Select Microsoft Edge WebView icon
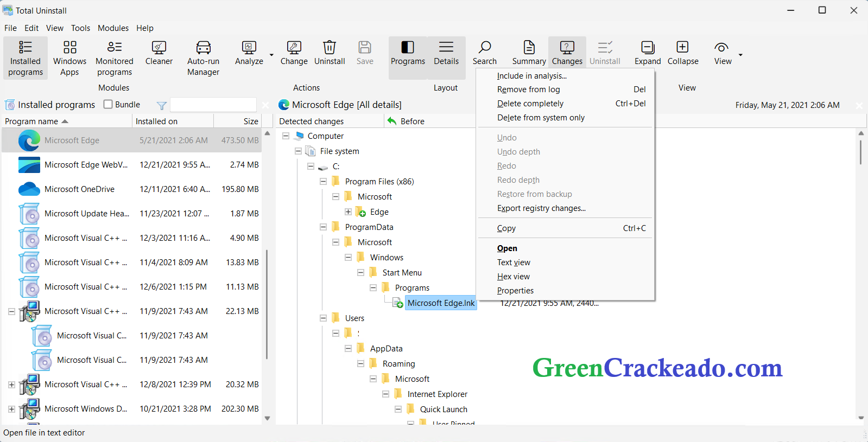868x442 pixels. coord(29,165)
